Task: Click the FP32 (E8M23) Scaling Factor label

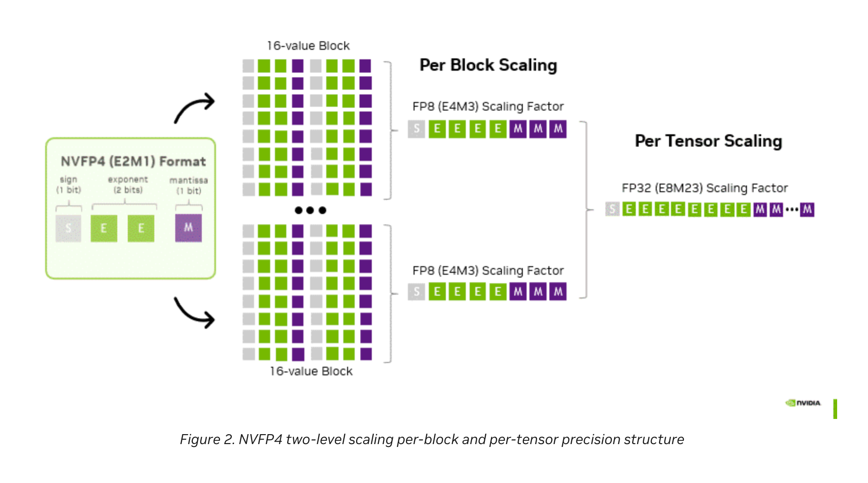Action: click(x=704, y=188)
